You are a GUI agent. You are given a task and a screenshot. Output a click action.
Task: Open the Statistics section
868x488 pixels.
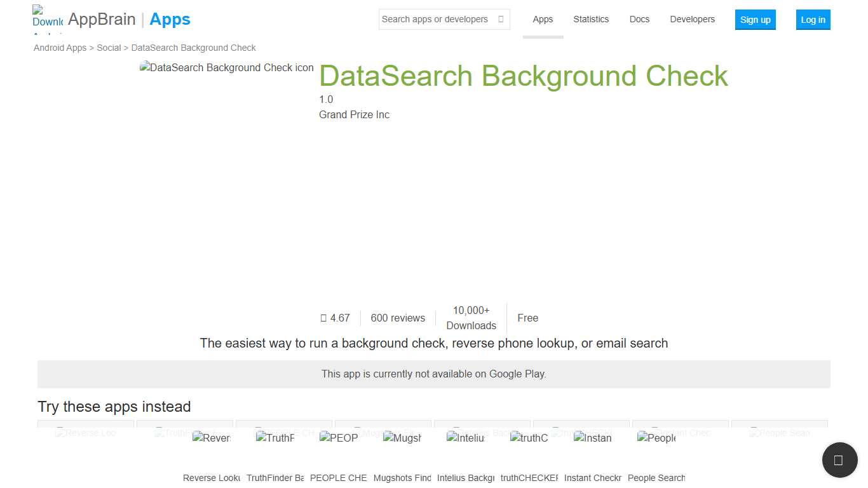tap(590, 19)
